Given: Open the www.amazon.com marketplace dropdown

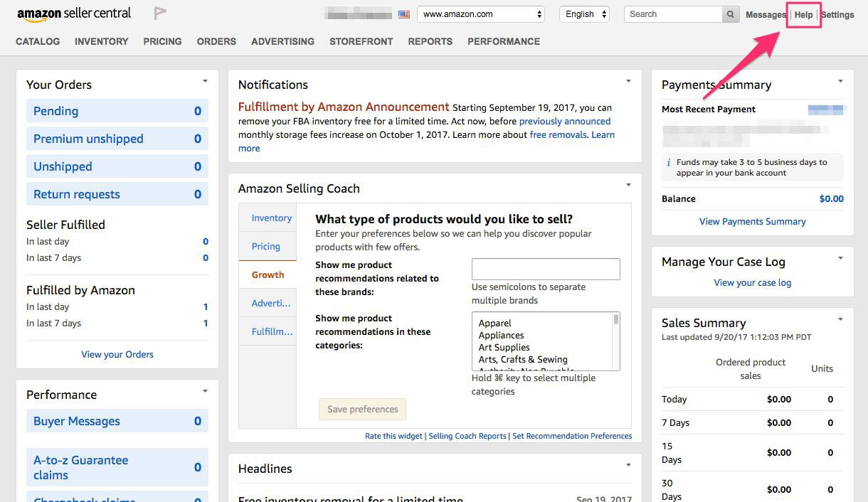Looking at the screenshot, I should click(x=481, y=13).
